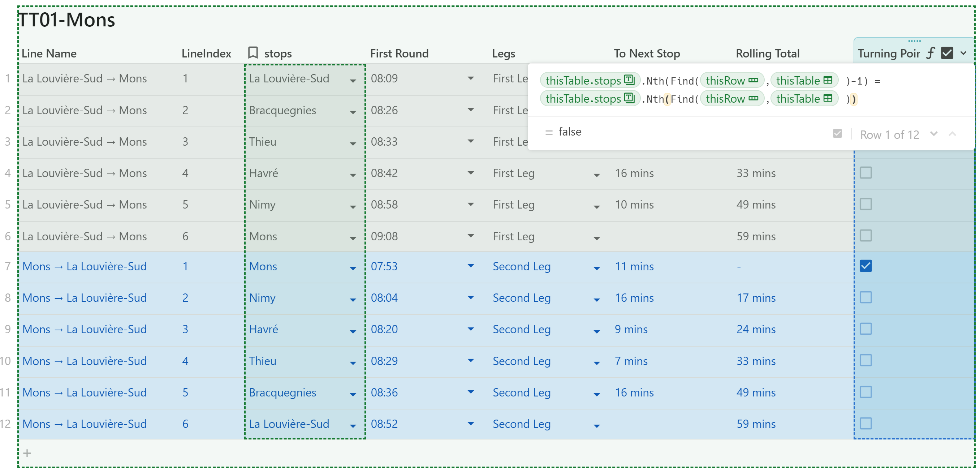Go to next row with down chevron

934,134
